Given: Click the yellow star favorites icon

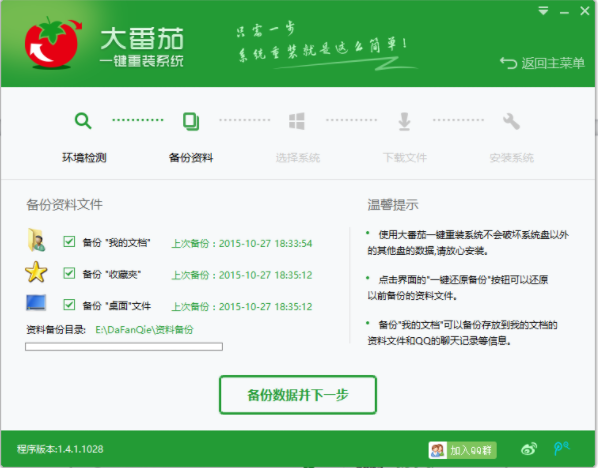Looking at the screenshot, I should 36,272.
